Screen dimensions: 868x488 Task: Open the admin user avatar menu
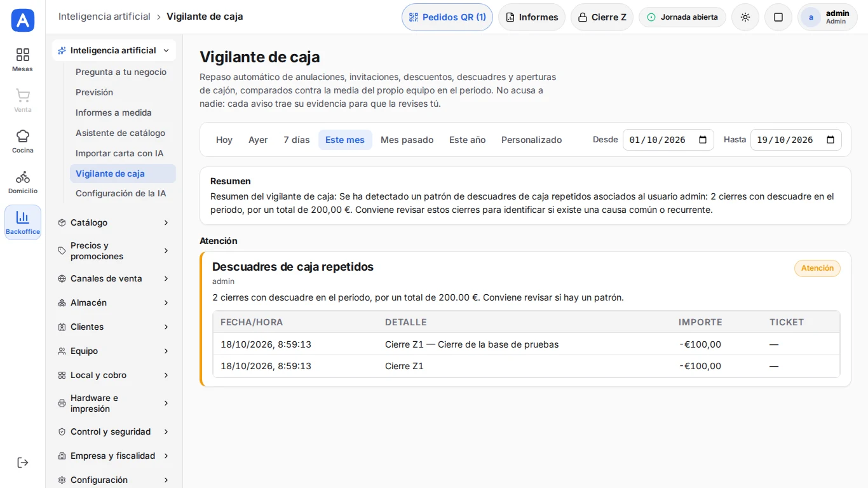coord(827,17)
